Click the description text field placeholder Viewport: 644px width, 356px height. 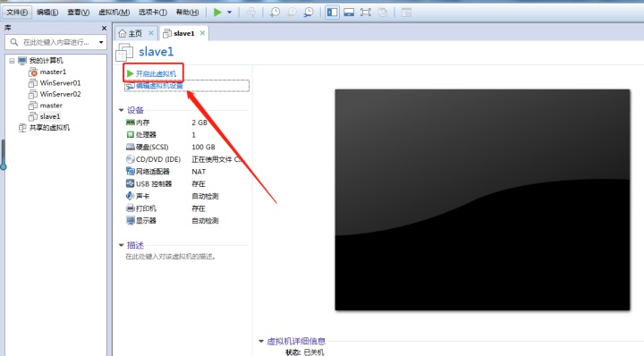click(171, 257)
